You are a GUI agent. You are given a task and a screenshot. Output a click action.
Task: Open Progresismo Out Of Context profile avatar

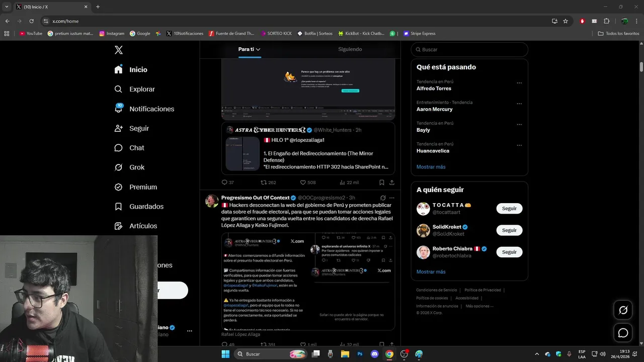(x=212, y=201)
